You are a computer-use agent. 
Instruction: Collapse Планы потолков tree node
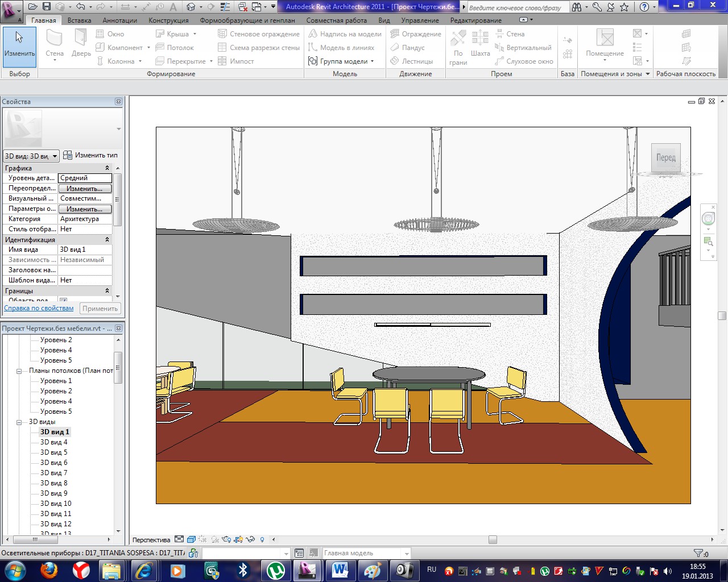[x=19, y=371]
